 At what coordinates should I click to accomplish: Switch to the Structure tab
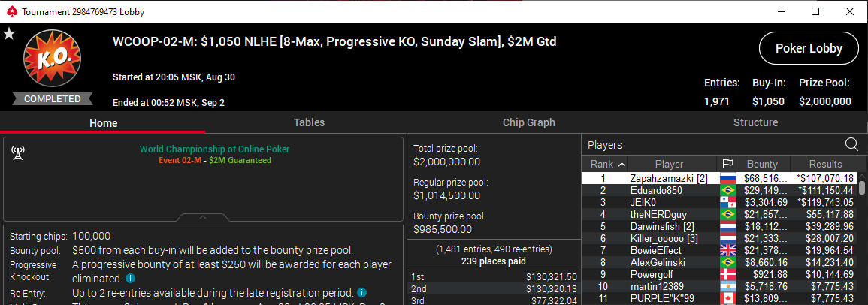coord(755,122)
